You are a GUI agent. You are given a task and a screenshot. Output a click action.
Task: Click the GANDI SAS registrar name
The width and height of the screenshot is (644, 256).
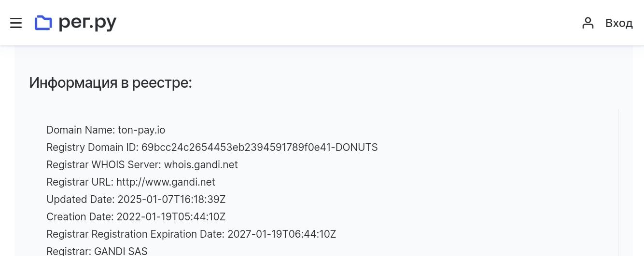point(121,251)
